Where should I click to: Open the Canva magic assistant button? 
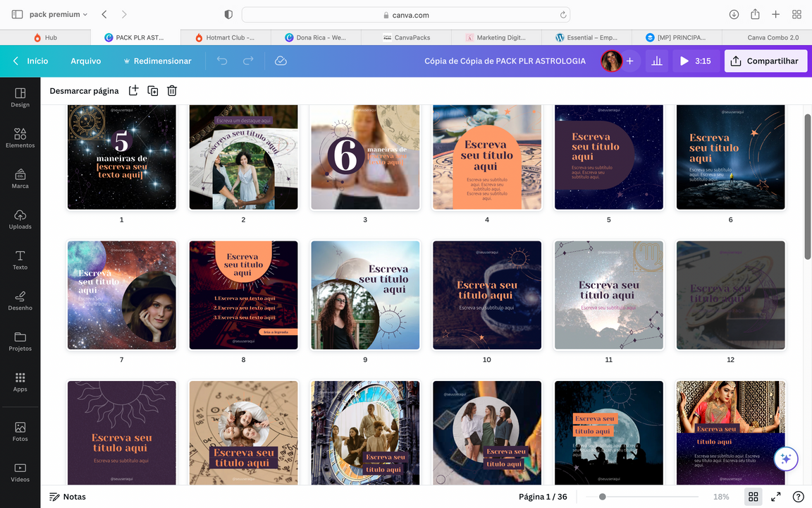785,459
